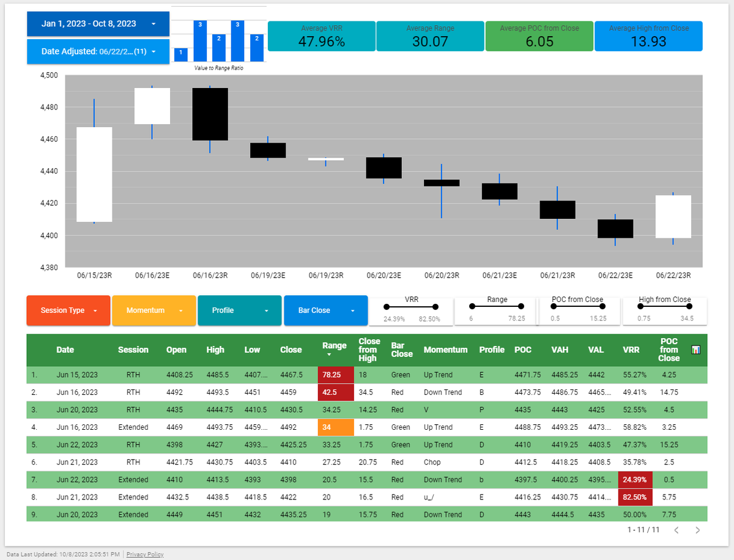Screen dimensions: 734x560
Task: Click VAH value 4444.5 in row 9
Action: [563, 515]
